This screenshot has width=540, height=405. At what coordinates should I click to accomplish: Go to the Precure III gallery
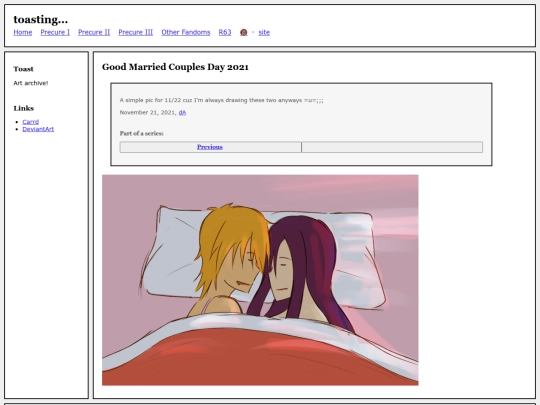pos(136,32)
